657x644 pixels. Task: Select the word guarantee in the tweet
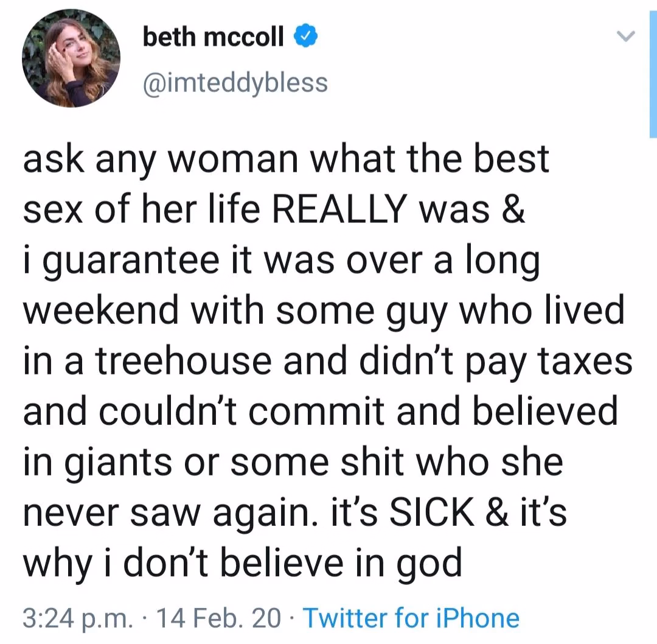coord(130,262)
